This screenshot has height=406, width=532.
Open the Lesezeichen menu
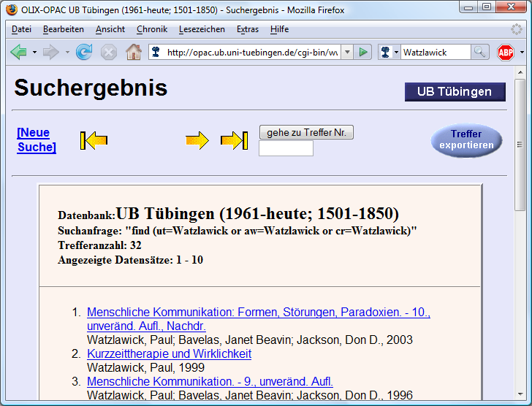(202, 29)
